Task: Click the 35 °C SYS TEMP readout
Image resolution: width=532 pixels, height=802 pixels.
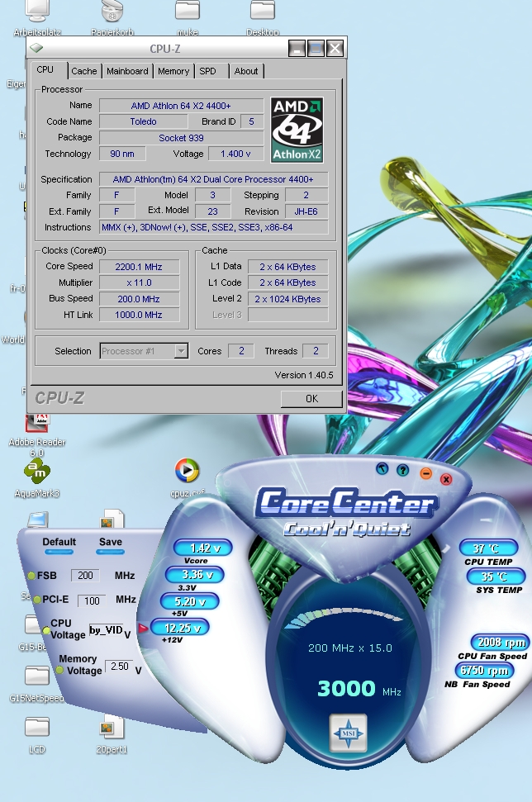Action: tap(496, 577)
